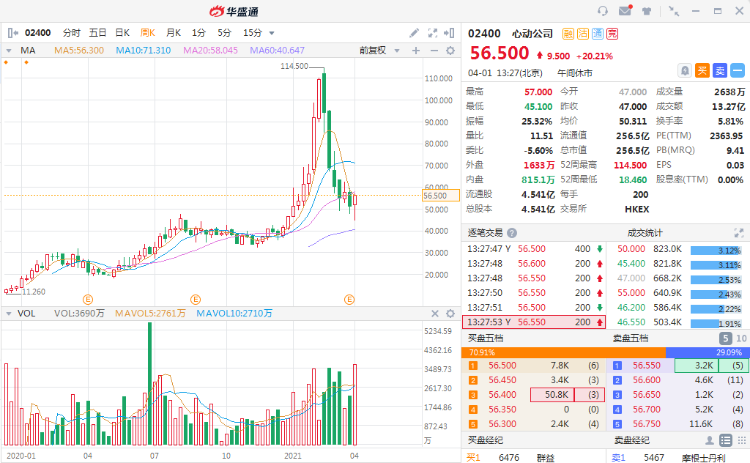750x463 pixels.
Task: Expand trade statistics panel icon
Action: coord(739,233)
